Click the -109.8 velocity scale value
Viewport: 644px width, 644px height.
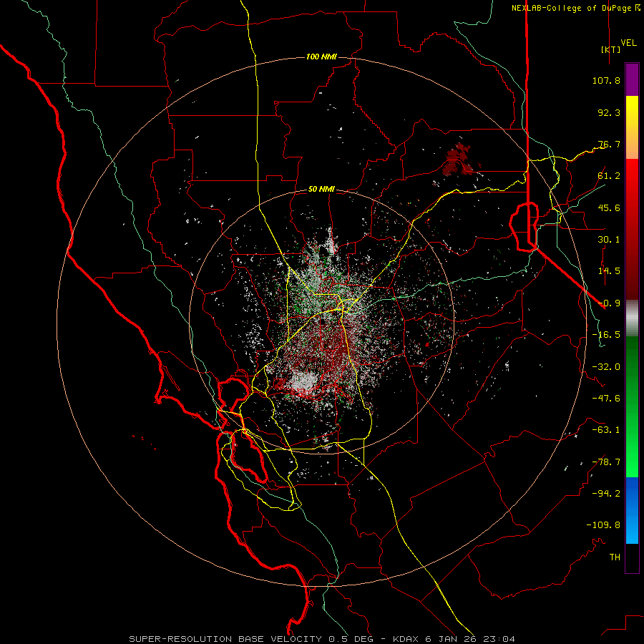(x=603, y=525)
